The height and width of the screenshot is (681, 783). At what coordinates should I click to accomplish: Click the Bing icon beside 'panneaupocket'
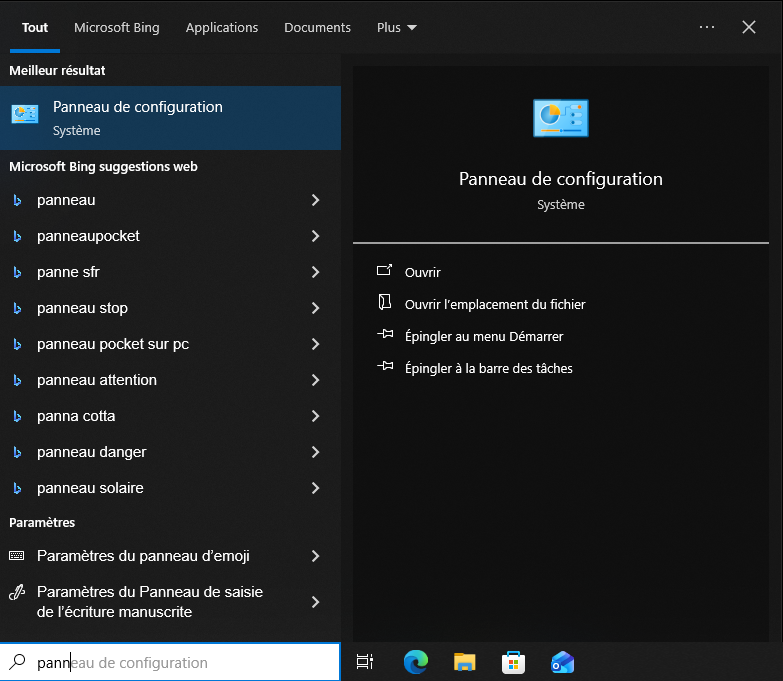pos(17,236)
